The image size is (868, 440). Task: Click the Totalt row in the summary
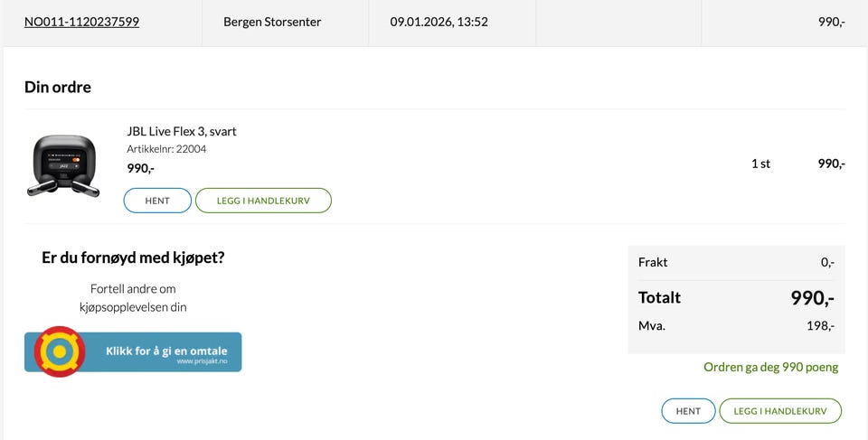(736, 298)
